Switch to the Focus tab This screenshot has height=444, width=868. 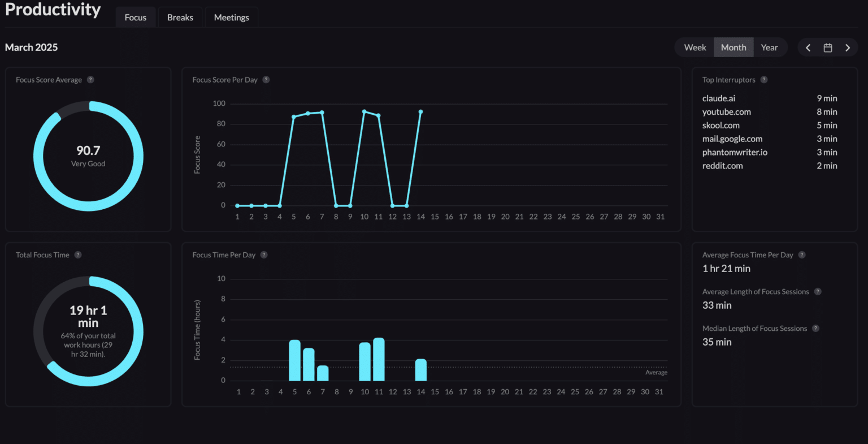pyautogui.click(x=136, y=18)
